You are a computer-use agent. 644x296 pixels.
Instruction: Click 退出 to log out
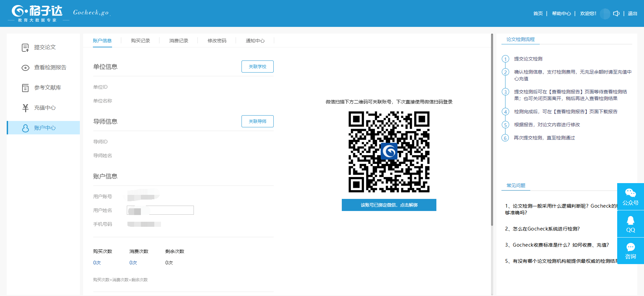pos(633,13)
